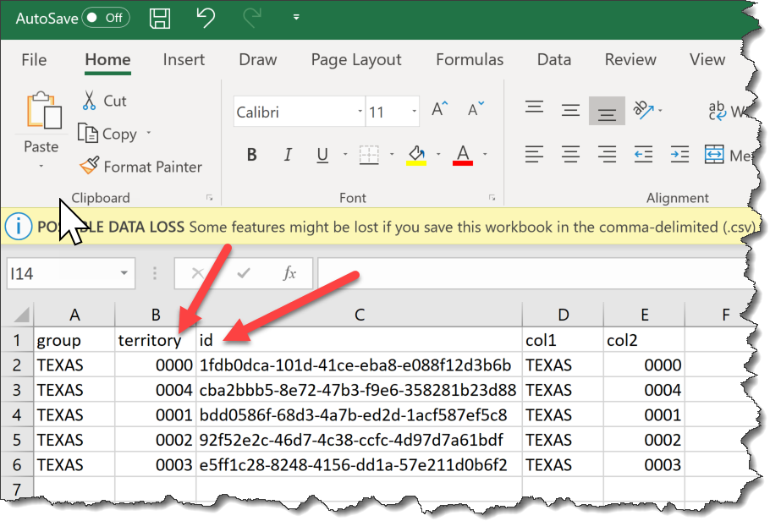Viewport: 781px width, 532px height.
Task: Click the Cut scissors icon
Action: 89,101
